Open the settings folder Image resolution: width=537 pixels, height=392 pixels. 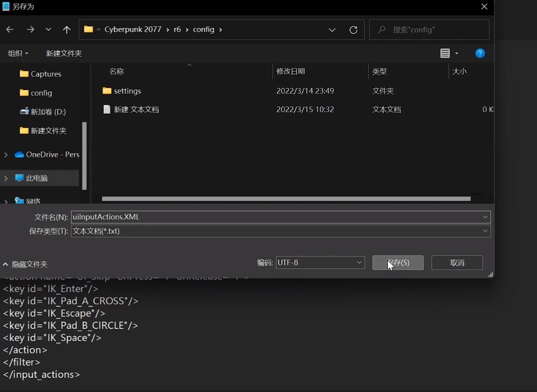click(127, 91)
